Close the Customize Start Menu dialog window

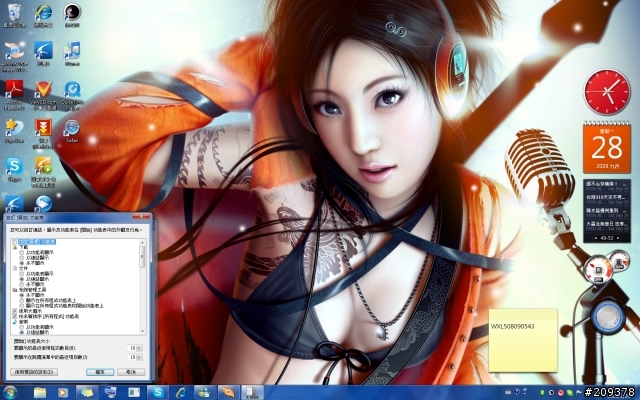141,216
